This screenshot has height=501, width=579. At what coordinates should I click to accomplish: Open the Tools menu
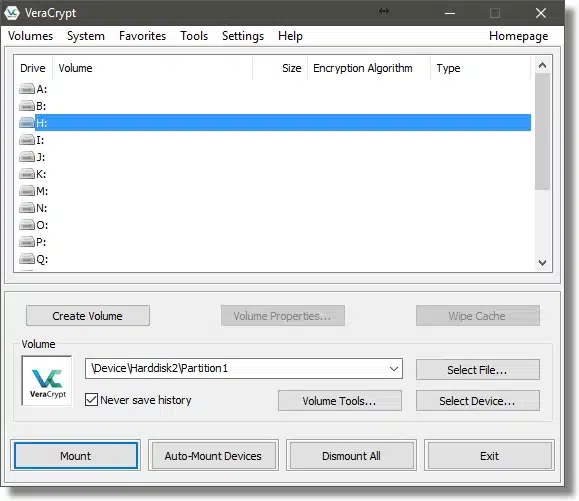point(194,36)
